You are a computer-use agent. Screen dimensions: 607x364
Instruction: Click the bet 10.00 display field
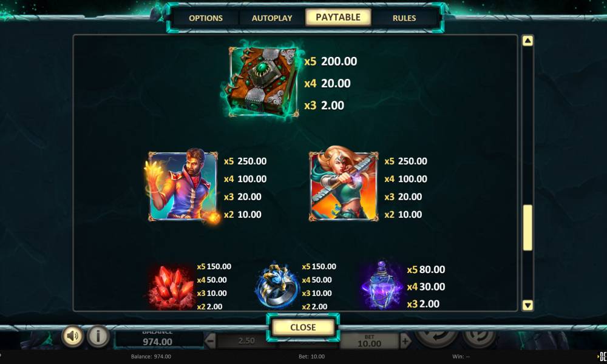369,341
